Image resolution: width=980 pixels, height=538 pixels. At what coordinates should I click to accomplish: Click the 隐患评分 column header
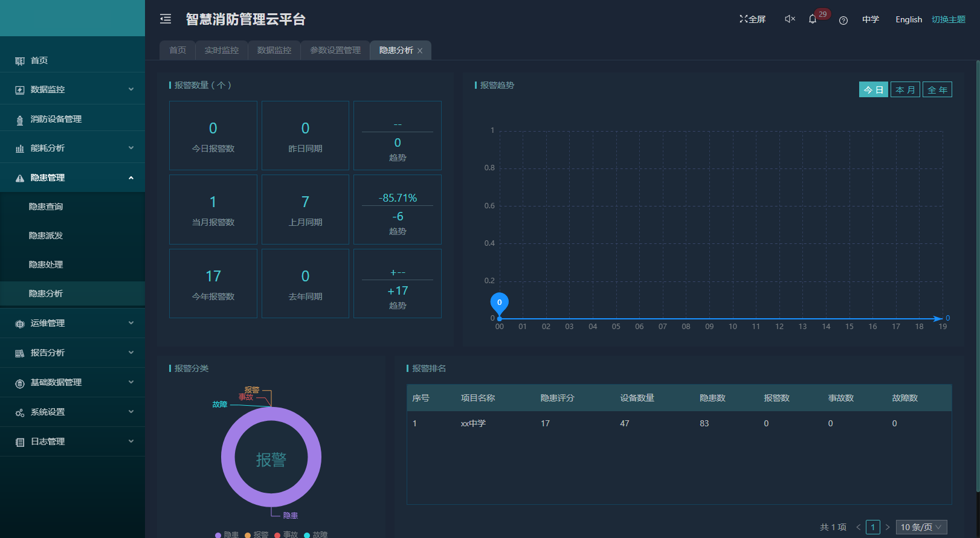[558, 398]
